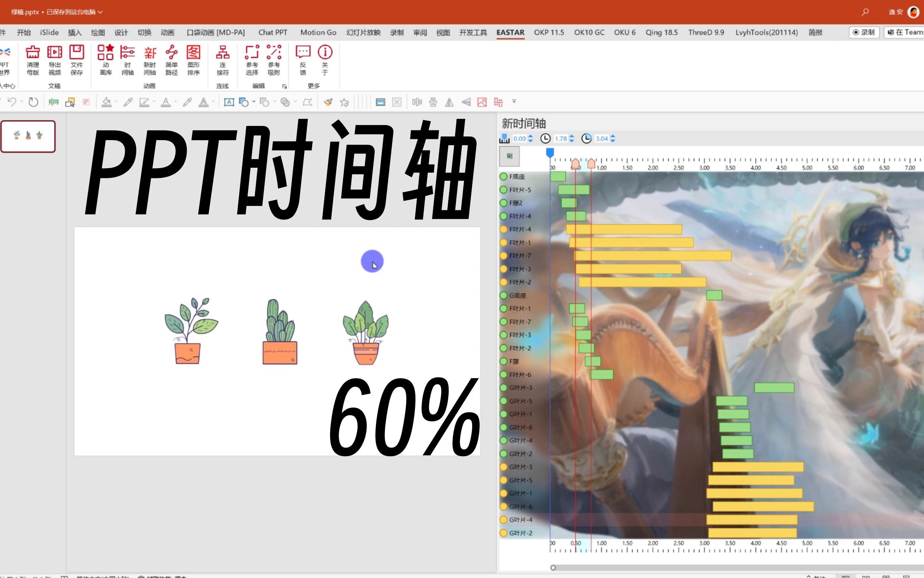Click the first pink marker at 0.50
Screen dimensions: 924x578
(x=575, y=163)
